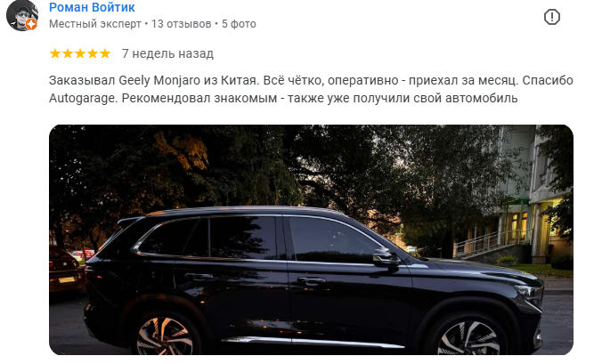Select the third yellow rating star
594x364 pixels.
[80, 53]
